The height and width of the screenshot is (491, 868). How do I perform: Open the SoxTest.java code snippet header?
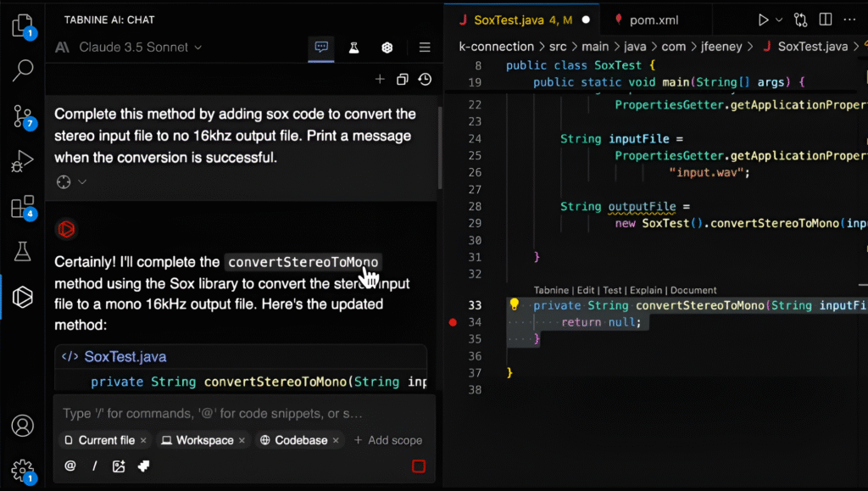(125, 357)
